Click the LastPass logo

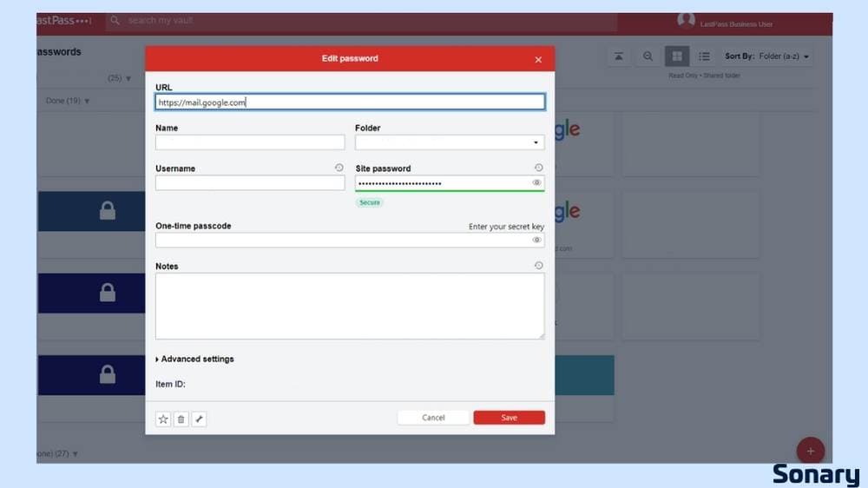(x=64, y=21)
